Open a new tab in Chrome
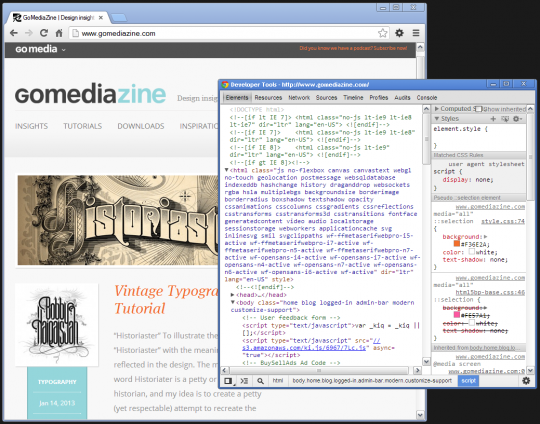The height and width of the screenshot is (424, 540). click(x=119, y=18)
